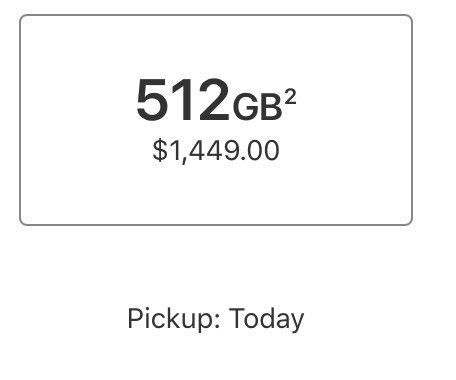The image size is (456, 380).
Task: Click blank area below the price inside card
Action: pyautogui.click(x=216, y=195)
